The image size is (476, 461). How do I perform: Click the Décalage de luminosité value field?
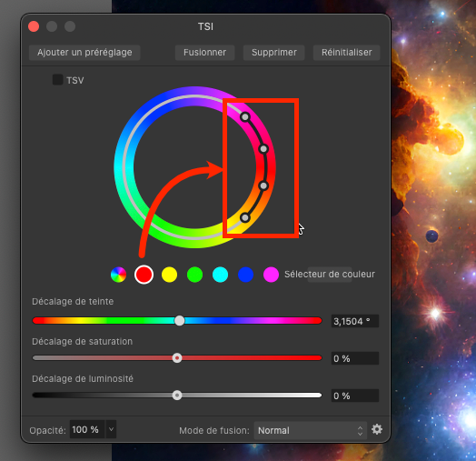(x=355, y=396)
